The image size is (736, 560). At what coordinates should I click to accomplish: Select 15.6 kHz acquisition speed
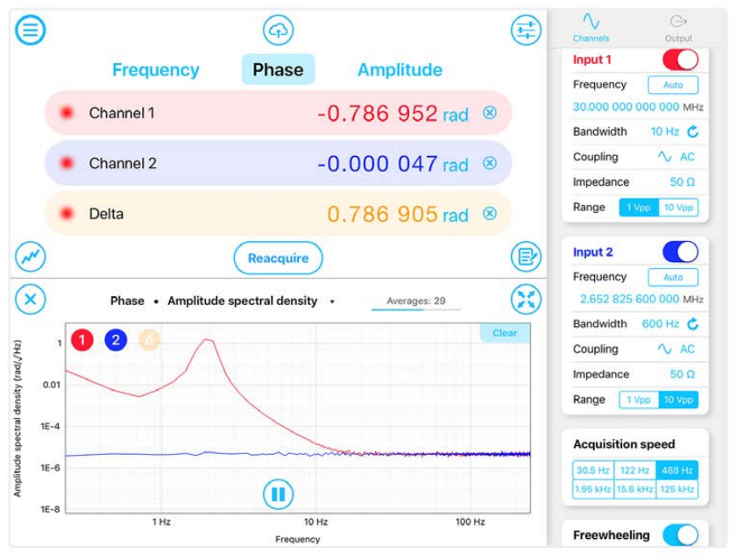tap(634, 489)
